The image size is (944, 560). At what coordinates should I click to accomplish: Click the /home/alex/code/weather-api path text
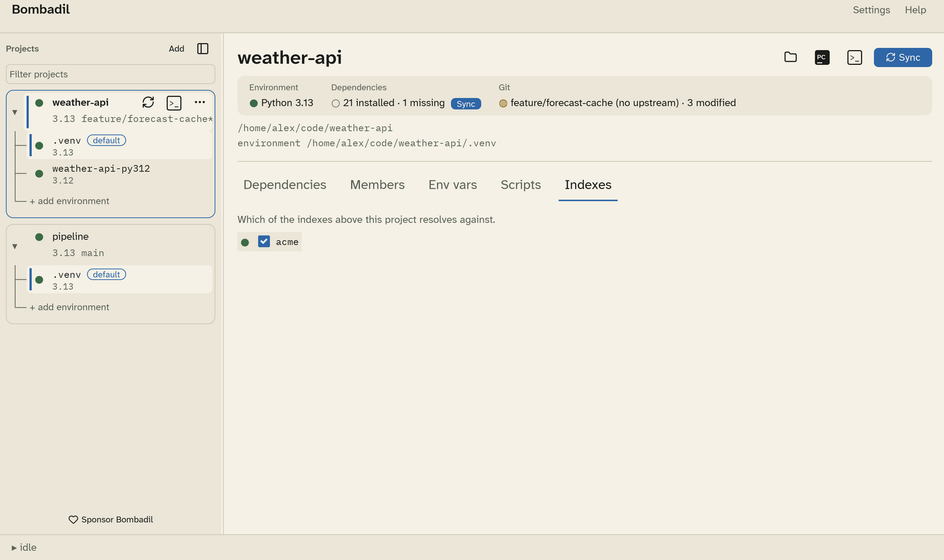pyautogui.click(x=315, y=128)
